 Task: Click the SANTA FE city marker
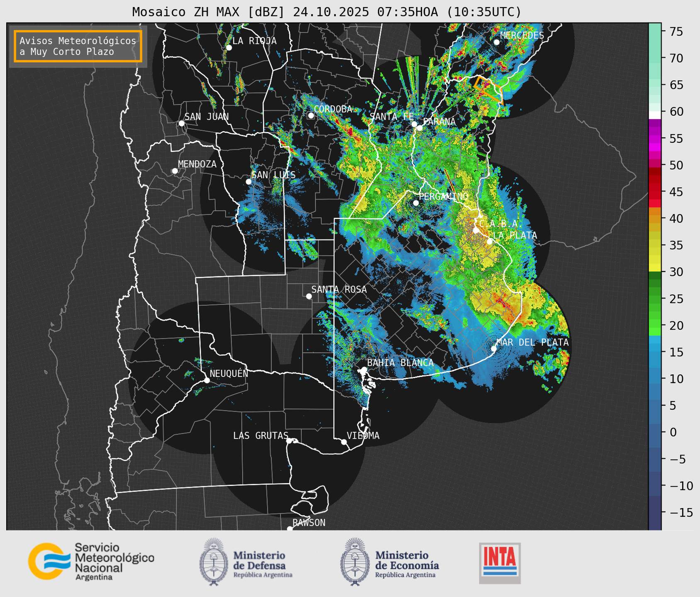click(414, 124)
